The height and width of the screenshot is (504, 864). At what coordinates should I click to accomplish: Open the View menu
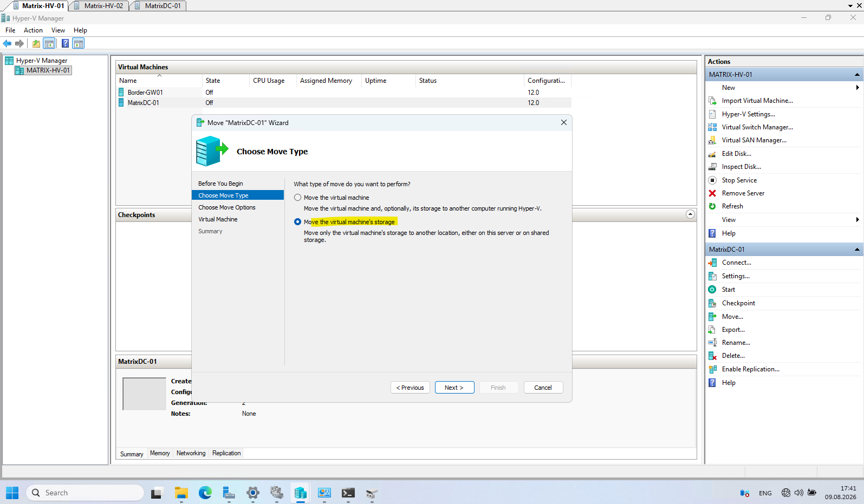click(x=58, y=30)
